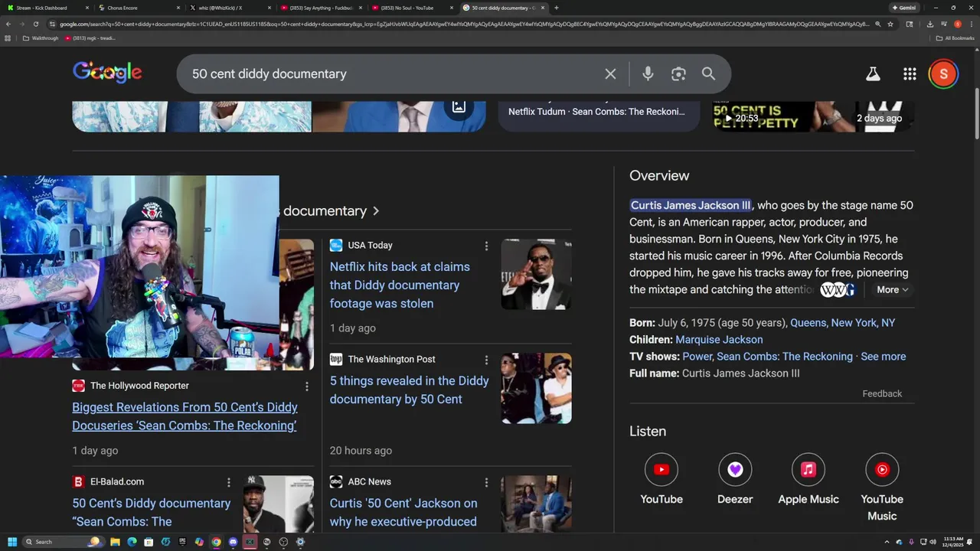980x551 pixels.
Task: Open Microsoft Edge from the taskbar
Action: point(132,542)
